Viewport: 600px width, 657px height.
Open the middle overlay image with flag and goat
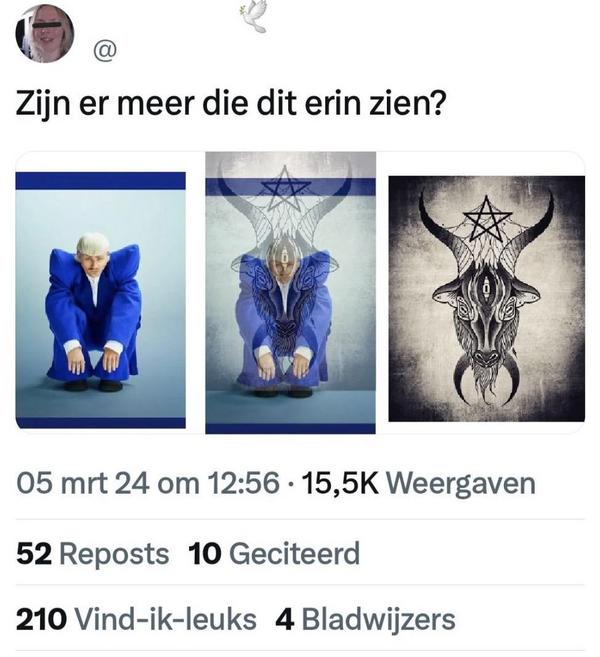point(290,292)
